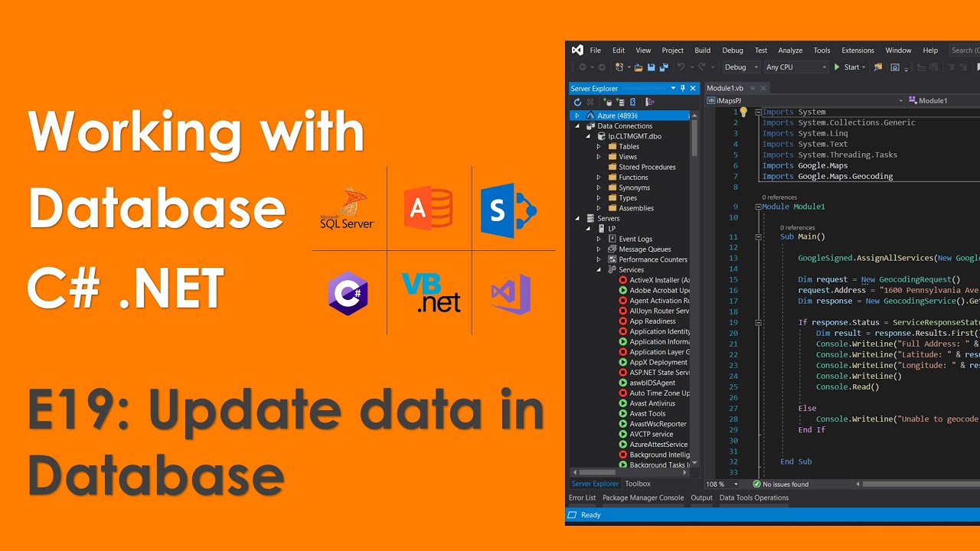Click the Save diskette icon
This screenshot has width=980, height=551.
click(x=651, y=67)
